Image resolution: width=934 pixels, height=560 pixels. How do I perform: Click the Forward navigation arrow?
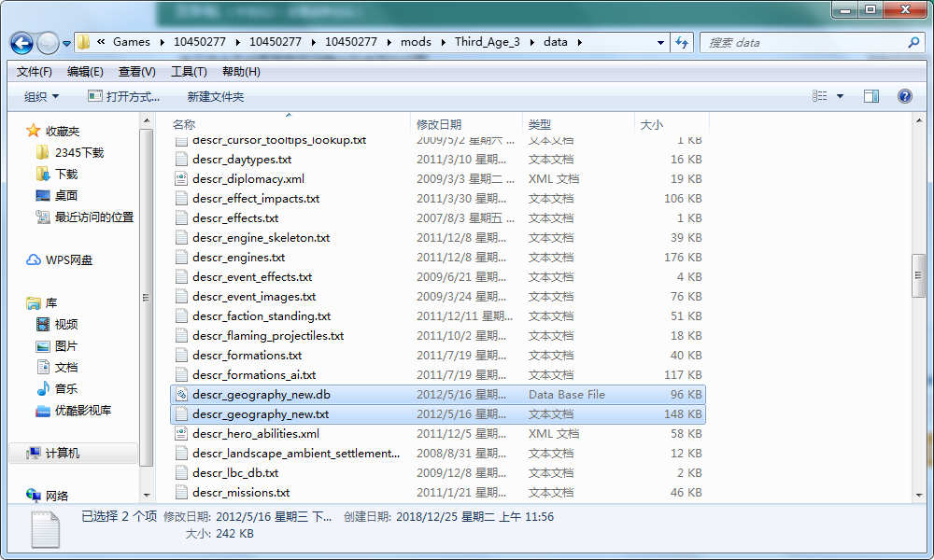point(48,43)
